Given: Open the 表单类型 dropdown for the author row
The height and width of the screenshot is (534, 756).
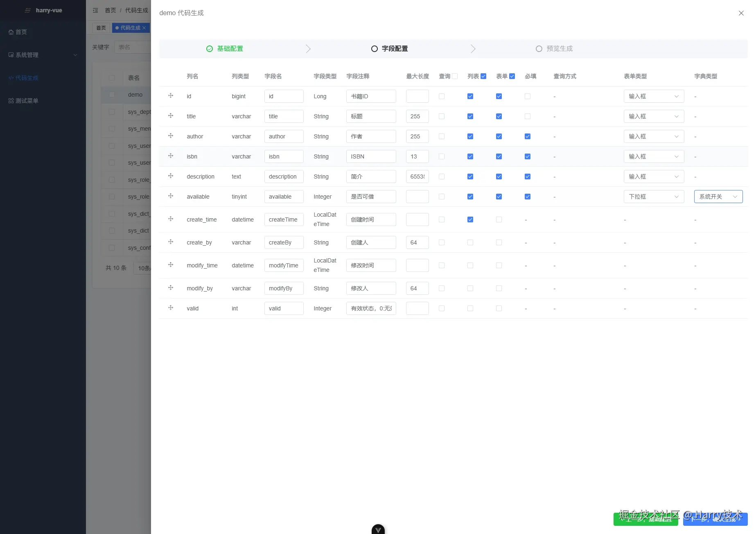Looking at the screenshot, I should (654, 136).
